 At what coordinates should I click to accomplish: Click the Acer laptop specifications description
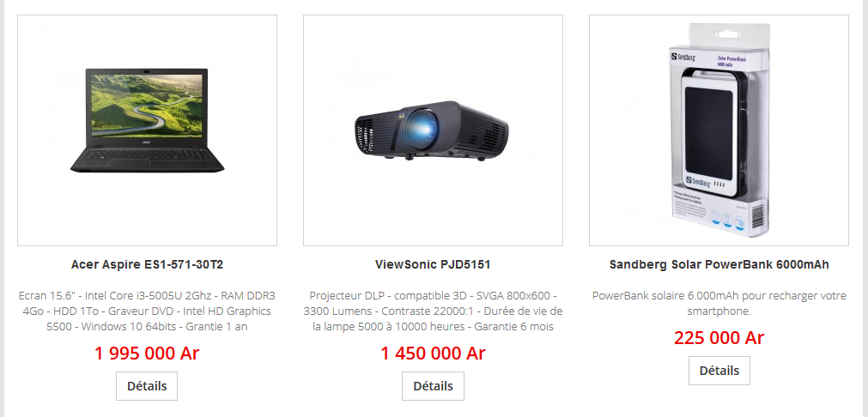[148, 311]
